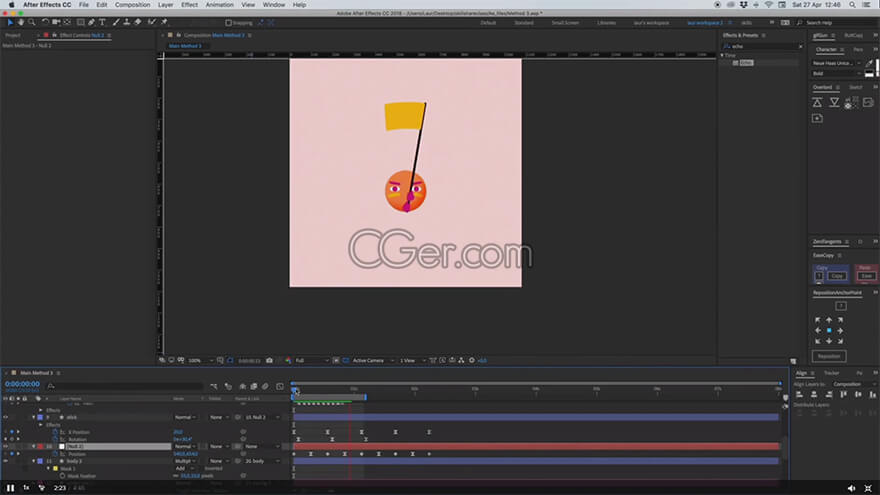Viewport: 880px width, 495px height.
Task: Select the Selection arrow tool
Action: click(10, 22)
